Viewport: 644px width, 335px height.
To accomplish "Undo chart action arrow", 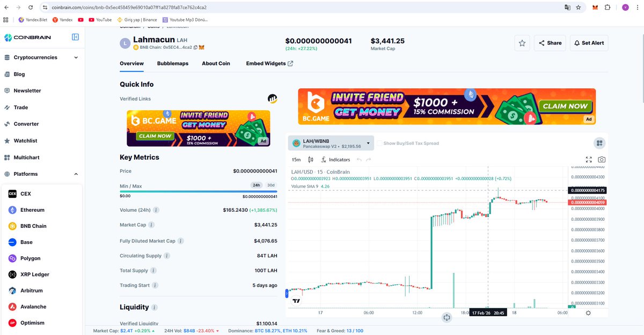I will [359, 160].
